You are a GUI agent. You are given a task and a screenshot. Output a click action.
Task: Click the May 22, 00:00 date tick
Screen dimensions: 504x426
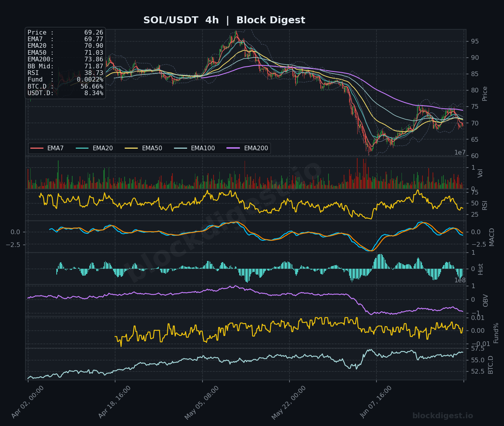(288, 402)
